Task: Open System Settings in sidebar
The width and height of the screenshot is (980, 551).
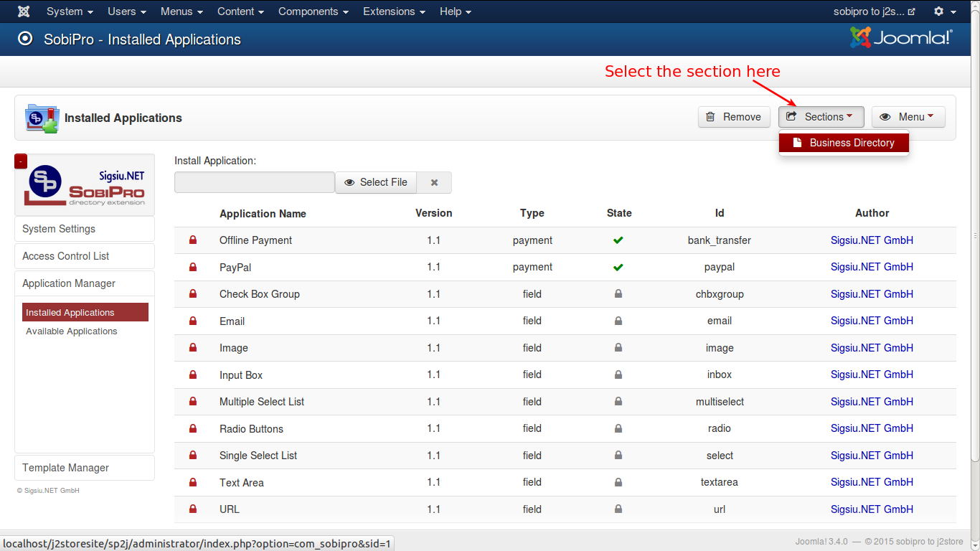Action: click(x=85, y=229)
